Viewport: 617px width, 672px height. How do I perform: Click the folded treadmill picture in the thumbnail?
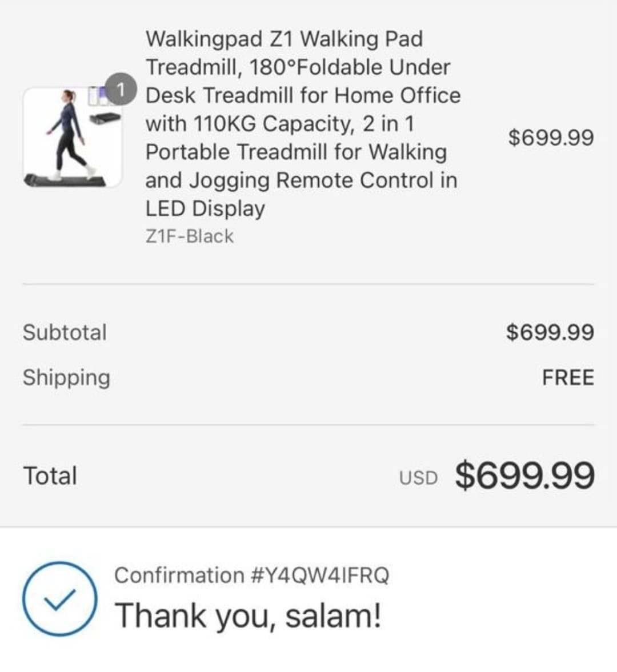[x=105, y=118]
